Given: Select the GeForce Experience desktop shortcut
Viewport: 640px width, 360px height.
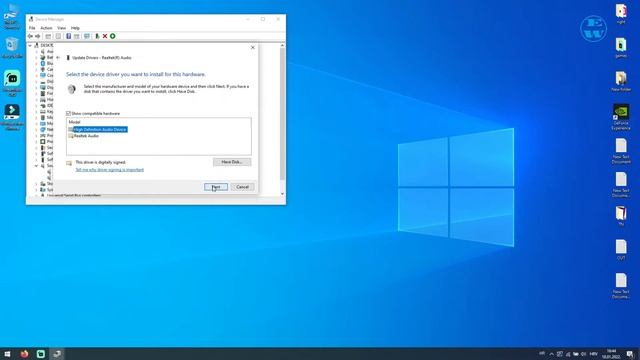Looking at the screenshot, I should tap(621, 117).
